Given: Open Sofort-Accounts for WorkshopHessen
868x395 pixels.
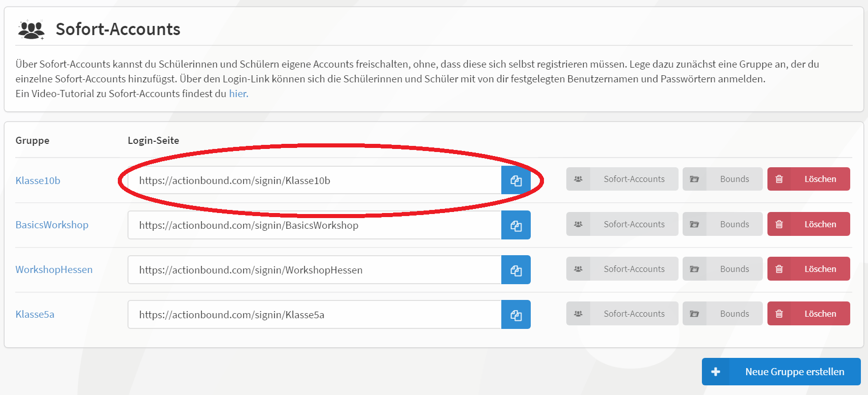Looking at the screenshot, I should 622,269.
